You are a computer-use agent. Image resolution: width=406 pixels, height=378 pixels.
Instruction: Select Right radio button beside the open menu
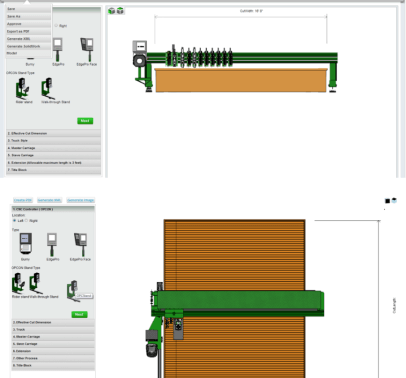(x=56, y=25)
